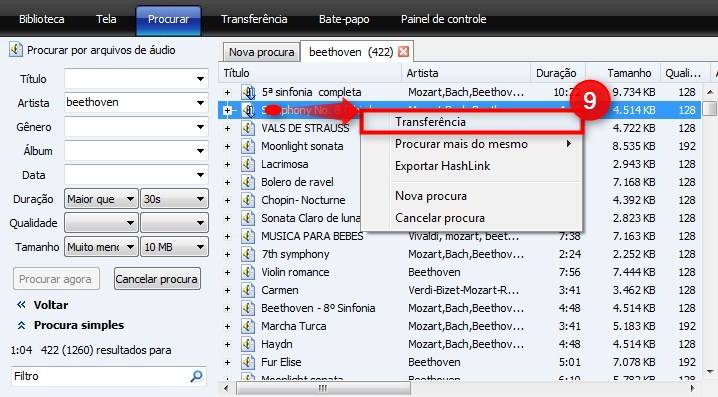Expand the VALS DE STRAUSS row plus sign

click(x=228, y=128)
